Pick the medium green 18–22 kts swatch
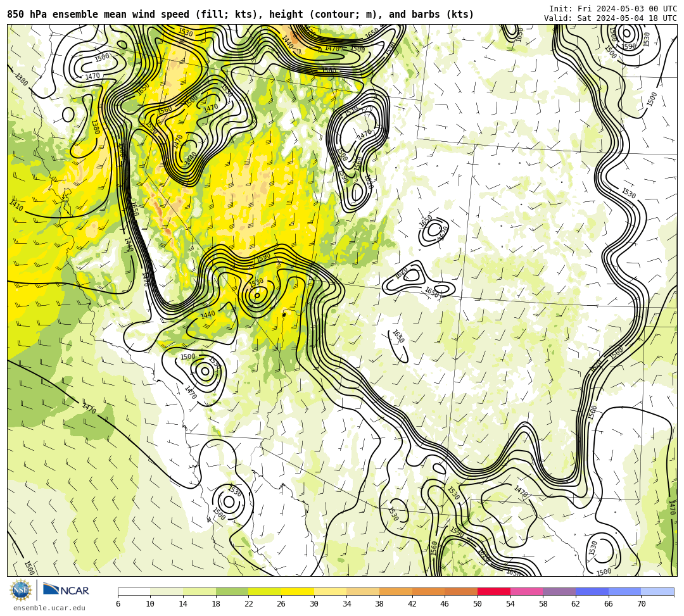Image resolution: width=684 pixels, height=616 pixels. click(x=232, y=591)
